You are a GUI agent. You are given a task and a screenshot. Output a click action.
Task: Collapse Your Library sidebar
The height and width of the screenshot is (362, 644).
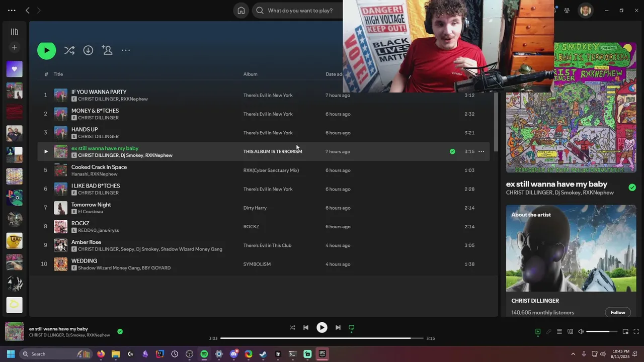click(x=14, y=32)
